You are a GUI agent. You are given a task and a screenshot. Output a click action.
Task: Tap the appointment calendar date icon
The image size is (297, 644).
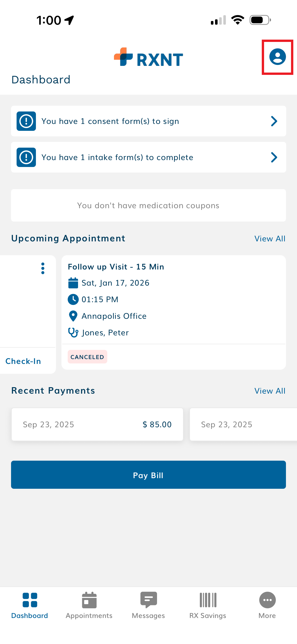(73, 283)
